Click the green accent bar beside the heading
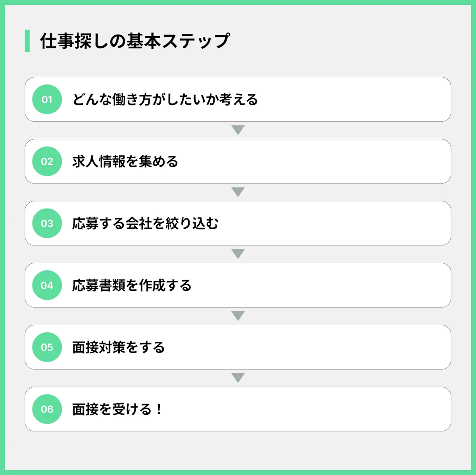 tap(27, 41)
